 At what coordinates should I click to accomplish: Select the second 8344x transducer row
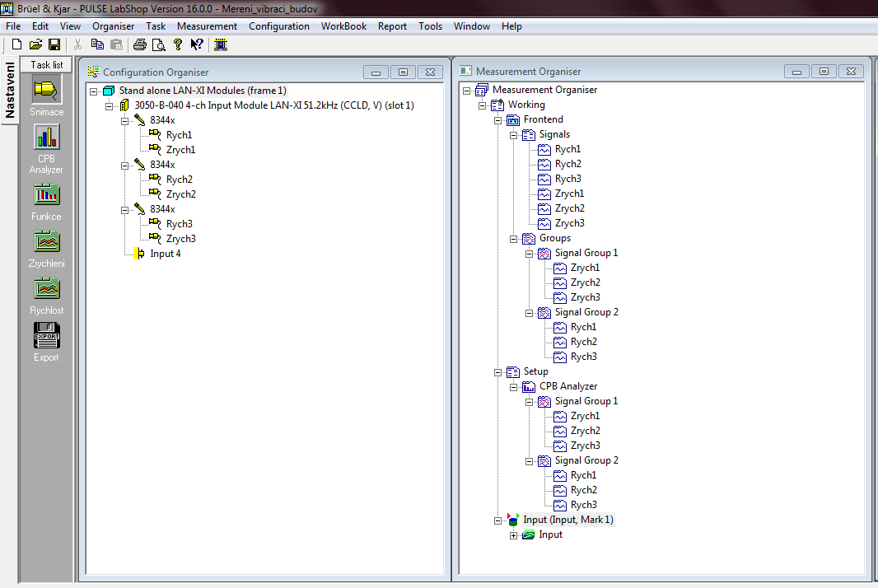[x=162, y=165]
